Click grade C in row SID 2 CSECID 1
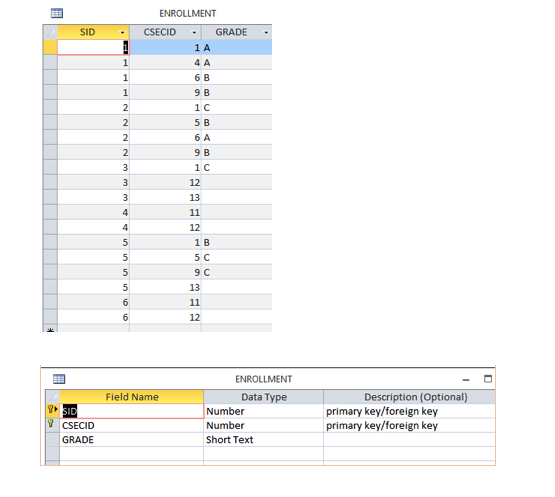The width and height of the screenshot is (555, 497). [237, 108]
